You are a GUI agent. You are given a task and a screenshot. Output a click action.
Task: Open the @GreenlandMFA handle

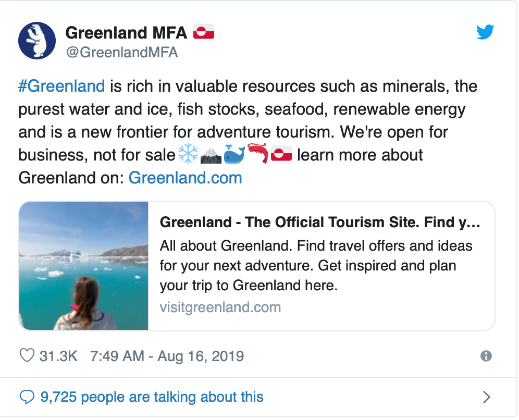click(x=122, y=53)
